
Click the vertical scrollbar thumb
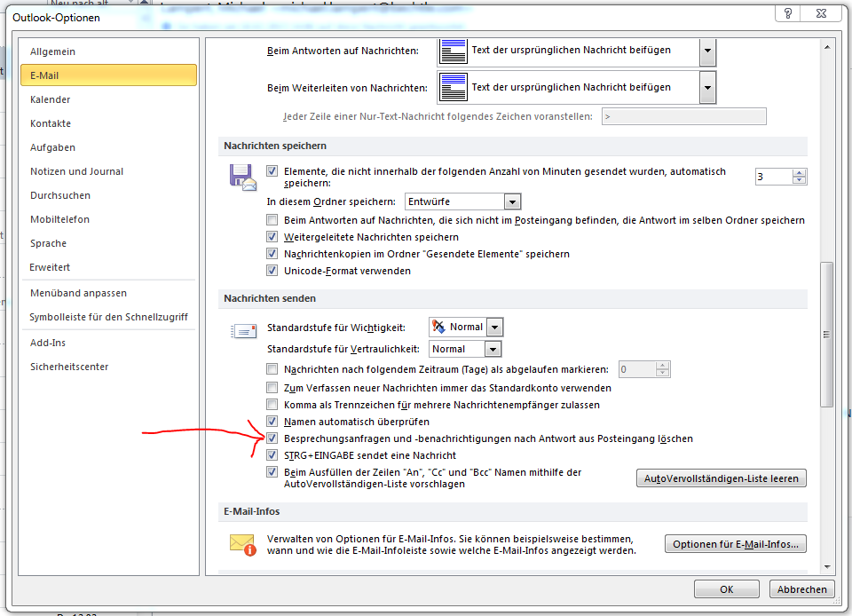click(x=826, y=335)
